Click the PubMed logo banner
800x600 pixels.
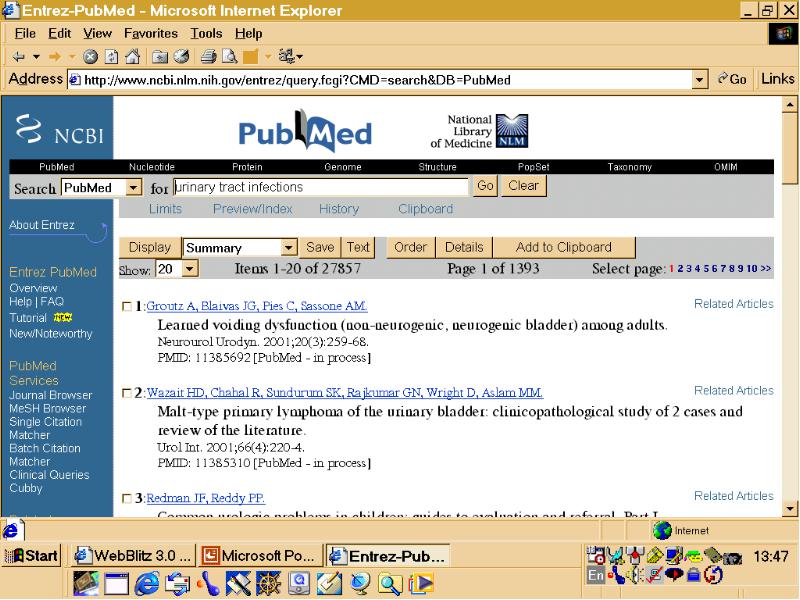(305, 132)
